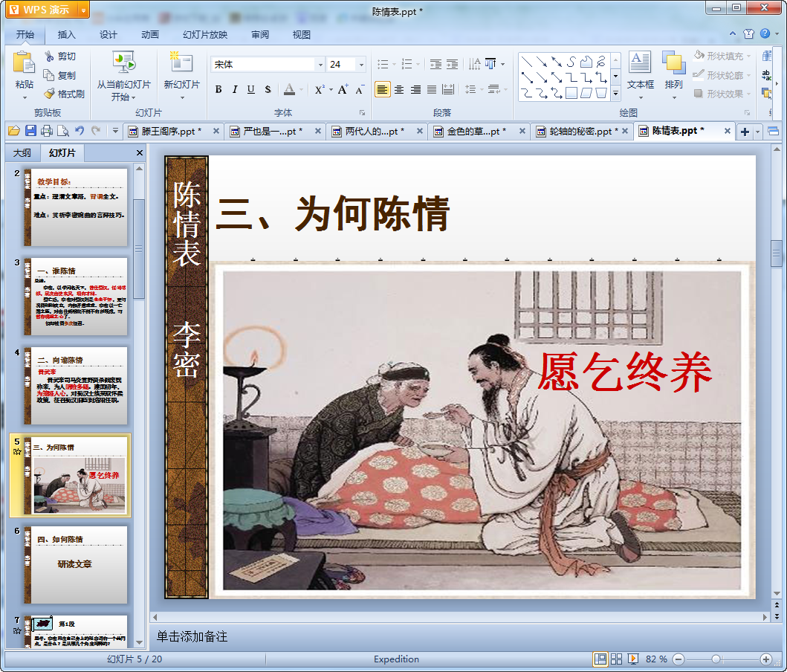Apply text shadow with the S button
This screenshot has height=672, width=787.
tap(268, 89)
